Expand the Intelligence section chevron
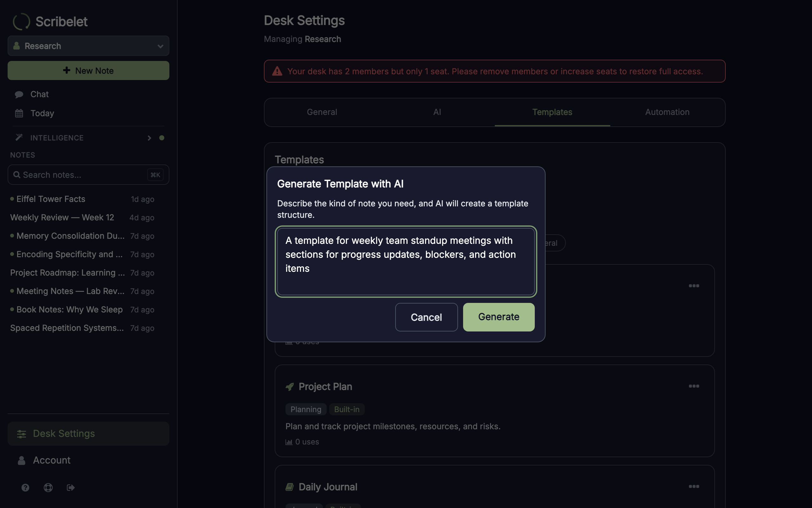The height and width of the screenshot is (508, 812). (x=149, y=138)
